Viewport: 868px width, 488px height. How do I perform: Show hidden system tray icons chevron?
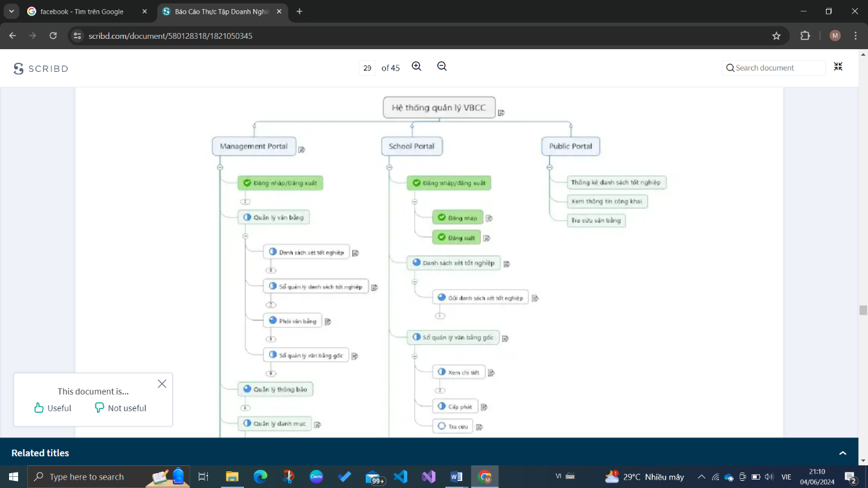point(701,477)
